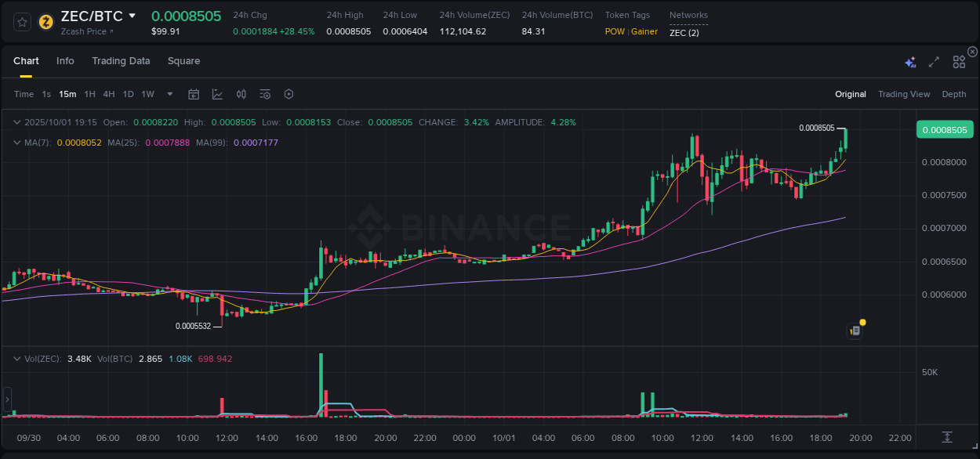
Task: Open additional timeframes arrow dropdown
Action: coord(169,94)
